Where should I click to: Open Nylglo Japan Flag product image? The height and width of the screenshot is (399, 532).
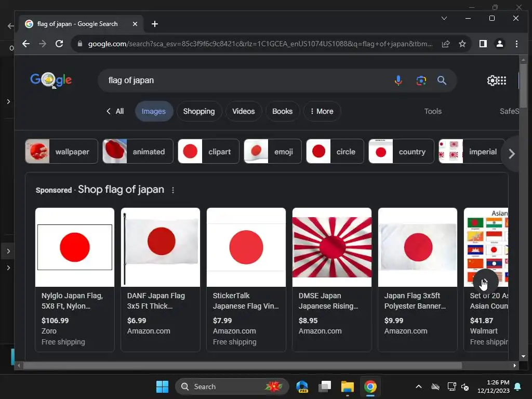[75, 247]
